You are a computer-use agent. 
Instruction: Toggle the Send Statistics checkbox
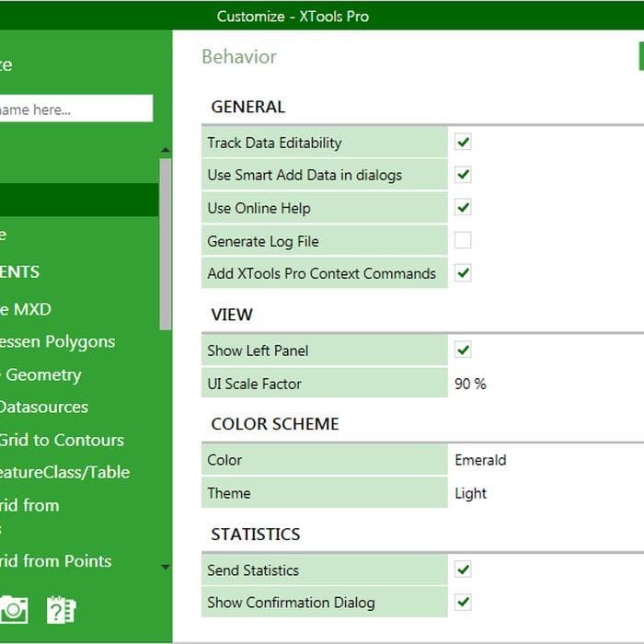tap(463, 569)
